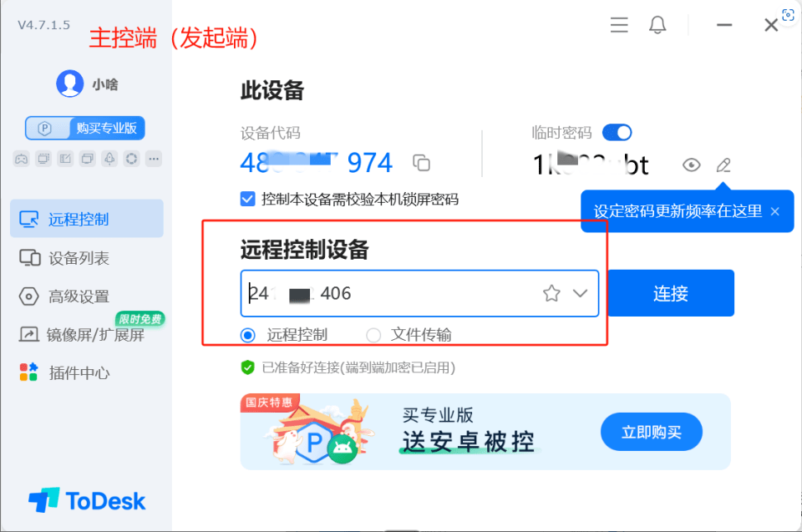Click the 小啥 user avatar
802x532 pixels.
(70, 84)
